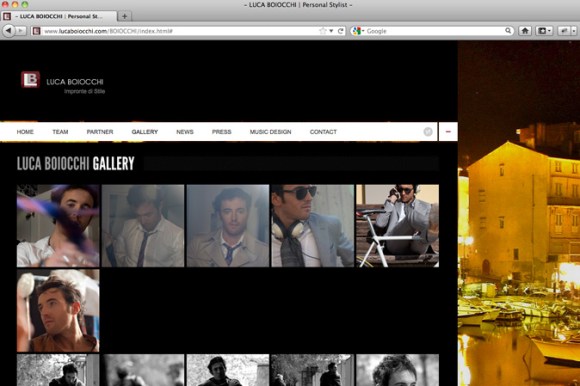The height and width of the screenshot is (386, 580).
Task: Open the bookmarks toolbar button
Action: coord(542,31)
